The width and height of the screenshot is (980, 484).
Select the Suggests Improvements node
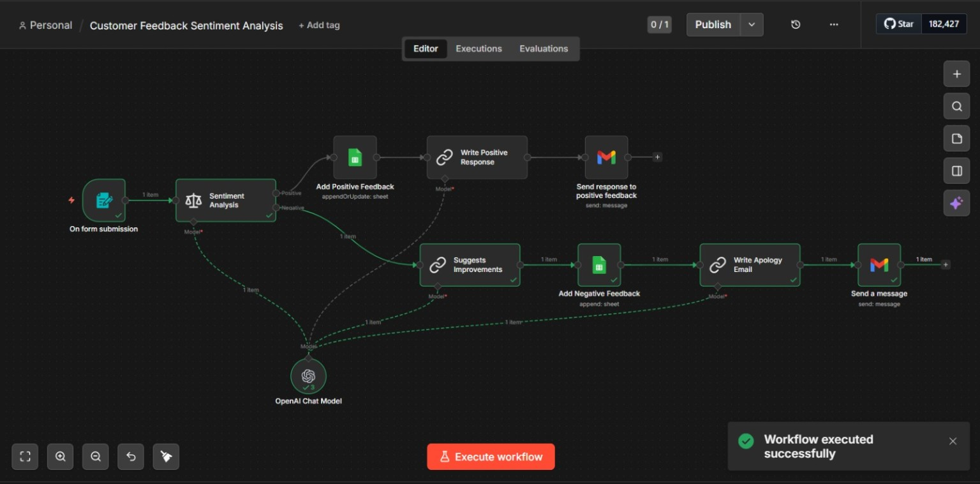tap(470, 265)
